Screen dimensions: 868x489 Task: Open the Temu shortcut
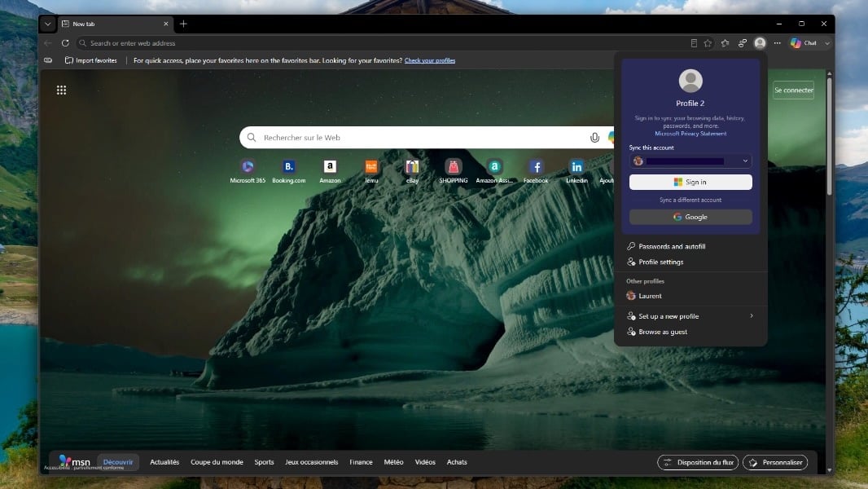[x=371, y=171]
